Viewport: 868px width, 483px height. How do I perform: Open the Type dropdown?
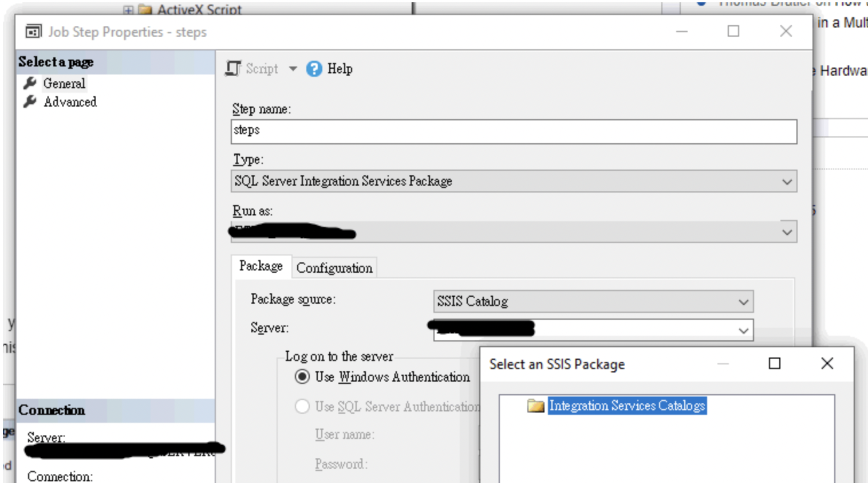coord(514,181)
